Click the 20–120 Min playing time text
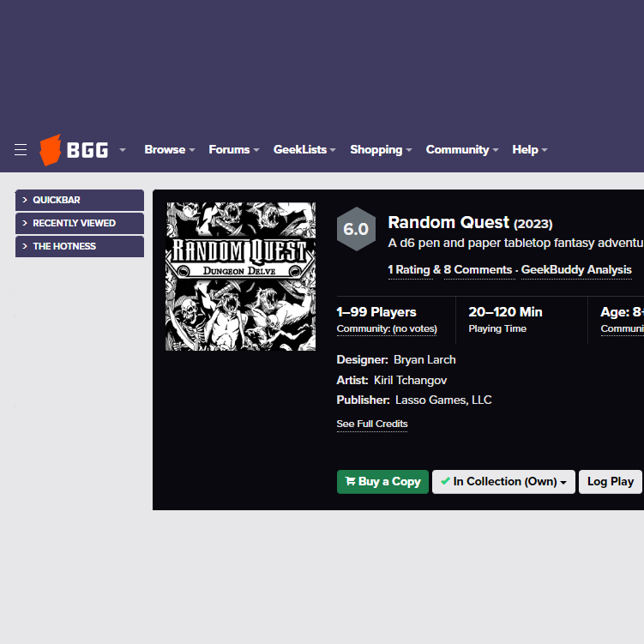This screenshot has width=644, height=644. [506, 312]
